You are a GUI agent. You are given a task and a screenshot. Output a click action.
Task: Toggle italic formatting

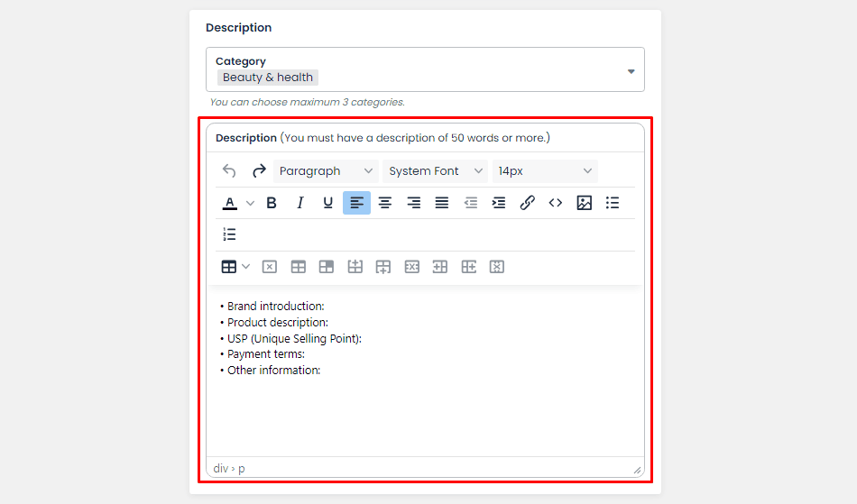(x=300, y=203)
